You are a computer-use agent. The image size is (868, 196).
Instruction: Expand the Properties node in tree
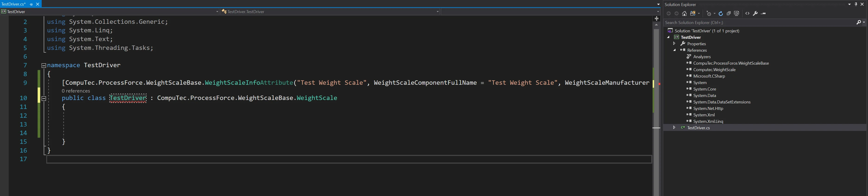click(674, 44)
